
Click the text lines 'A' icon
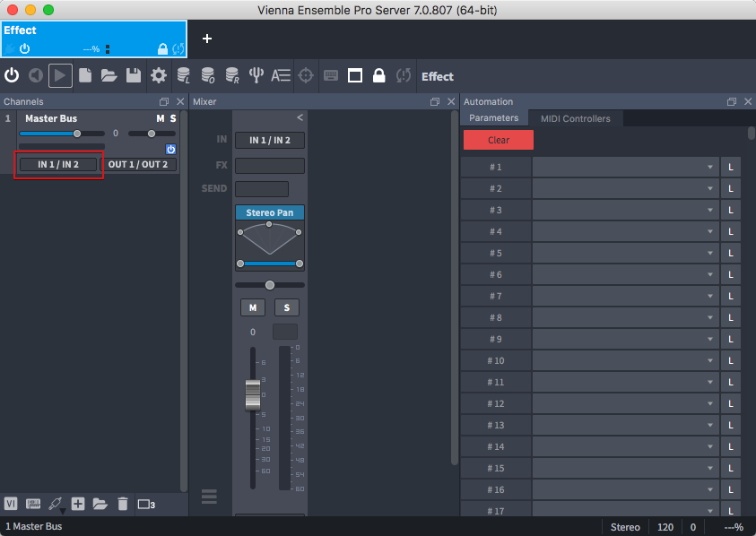tap(281, 75)
